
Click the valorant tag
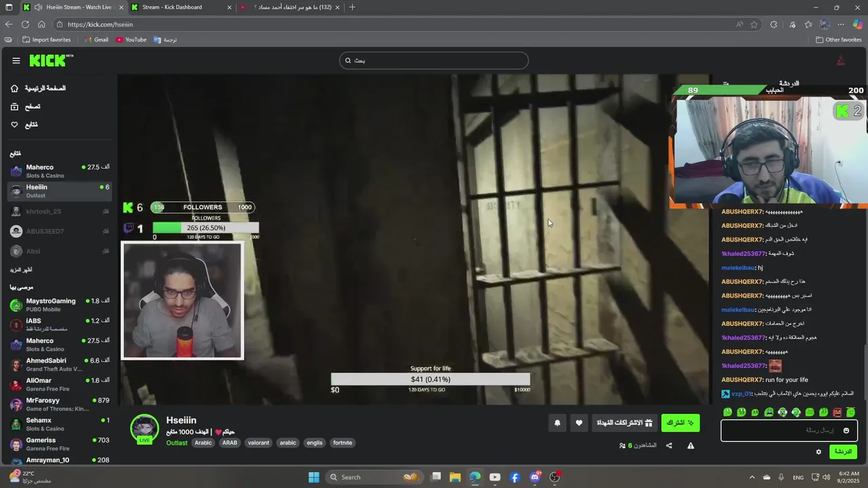click(x=258, y=443)
